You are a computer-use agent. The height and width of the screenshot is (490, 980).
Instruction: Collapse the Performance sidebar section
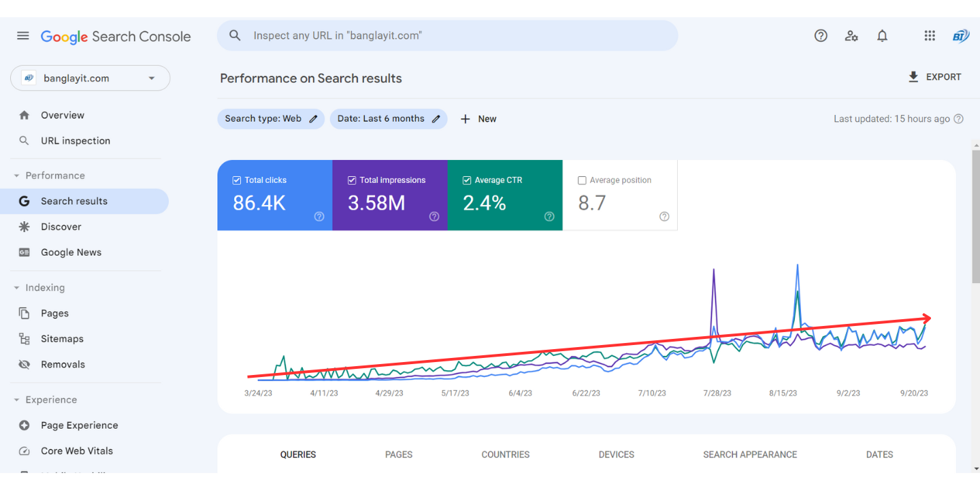tap(17, 176)
